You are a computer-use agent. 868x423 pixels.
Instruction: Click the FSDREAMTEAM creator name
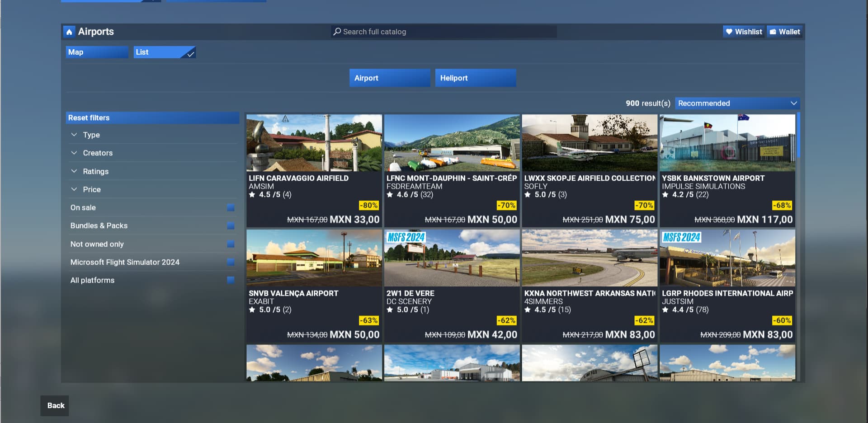click(x=414, y=187)
